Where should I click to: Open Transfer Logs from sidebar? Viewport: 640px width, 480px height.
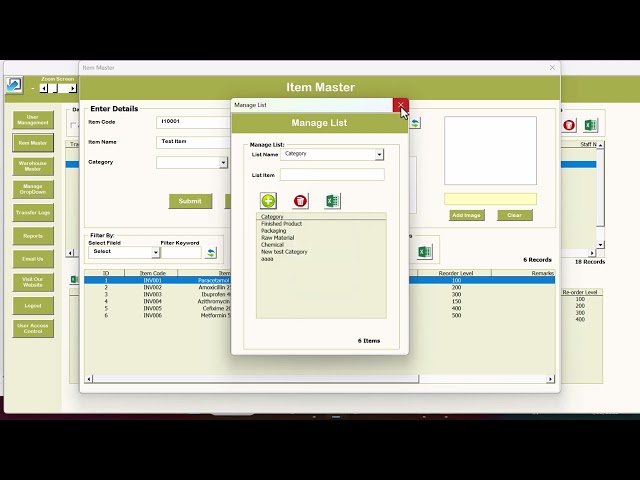(33, 213)
